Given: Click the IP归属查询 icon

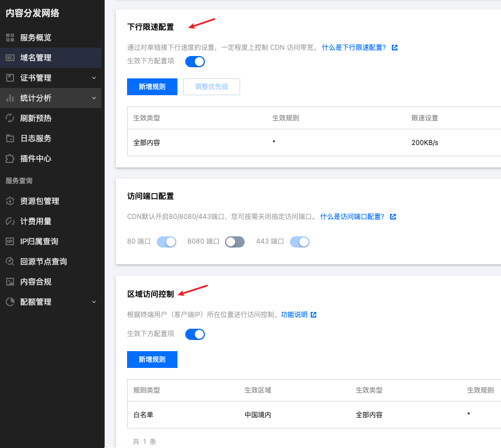Looking at the screenshot, I should coord(10,241).
